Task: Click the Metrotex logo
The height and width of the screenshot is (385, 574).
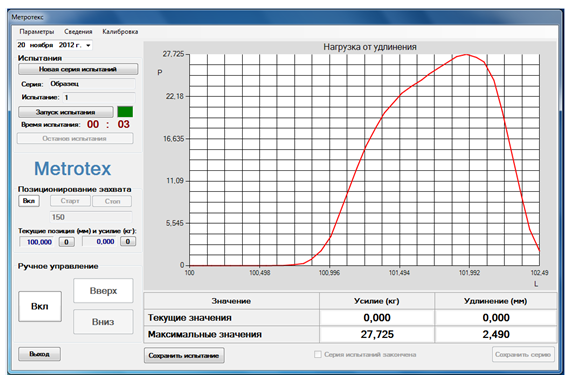Action: tap(72, 169)
